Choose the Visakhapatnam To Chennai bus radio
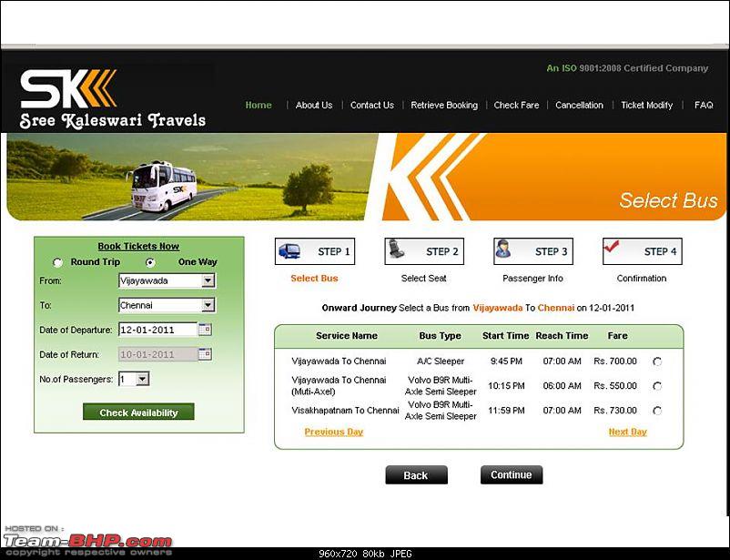 [x=657, y=411]
